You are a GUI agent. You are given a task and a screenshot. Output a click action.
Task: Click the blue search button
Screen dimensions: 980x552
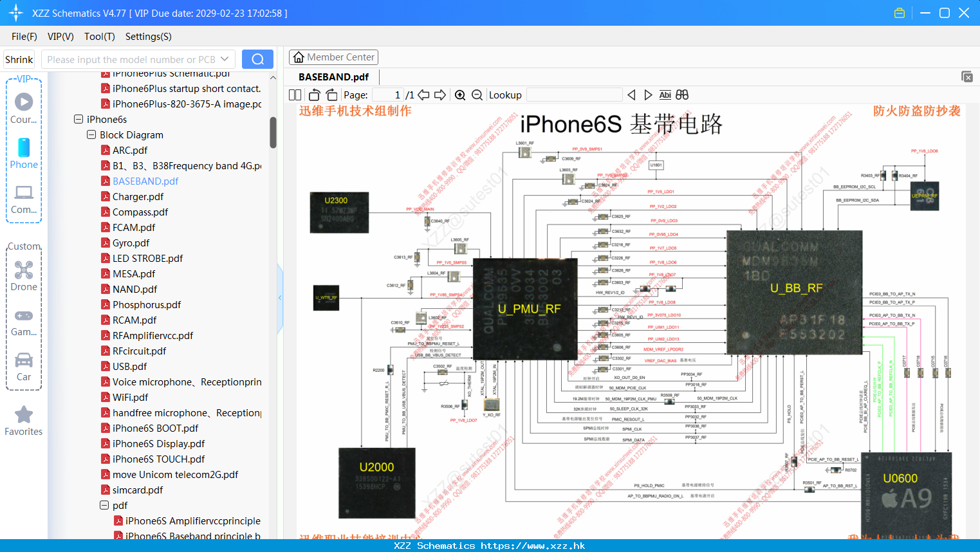[x=257, y=59]
